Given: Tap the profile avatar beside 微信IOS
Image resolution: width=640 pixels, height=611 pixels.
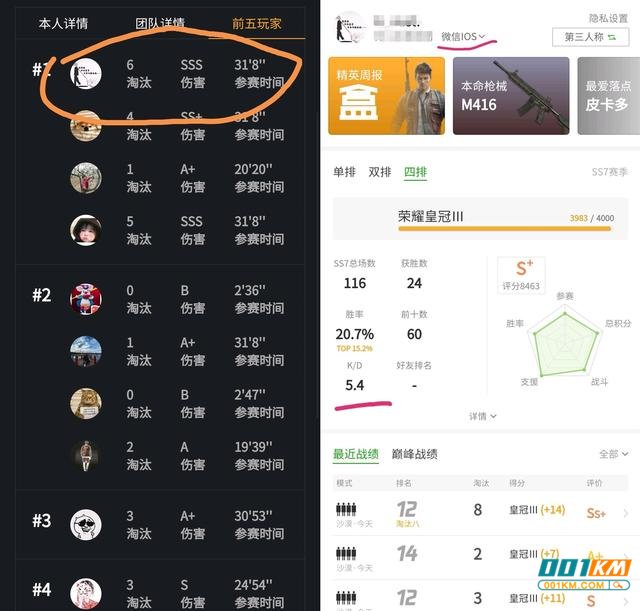Looking at the screenshot, I should [350, 27].
